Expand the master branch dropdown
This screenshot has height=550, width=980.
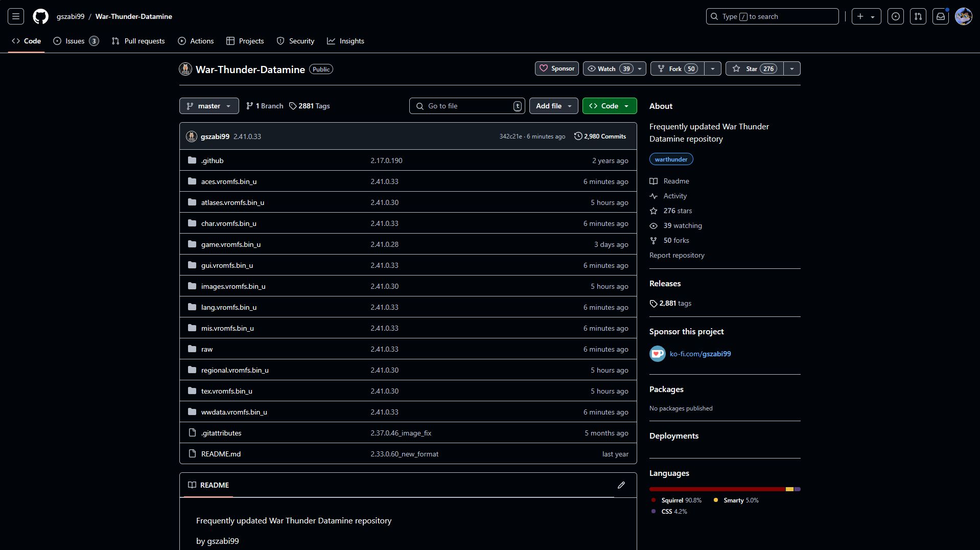tap(209, 106)
